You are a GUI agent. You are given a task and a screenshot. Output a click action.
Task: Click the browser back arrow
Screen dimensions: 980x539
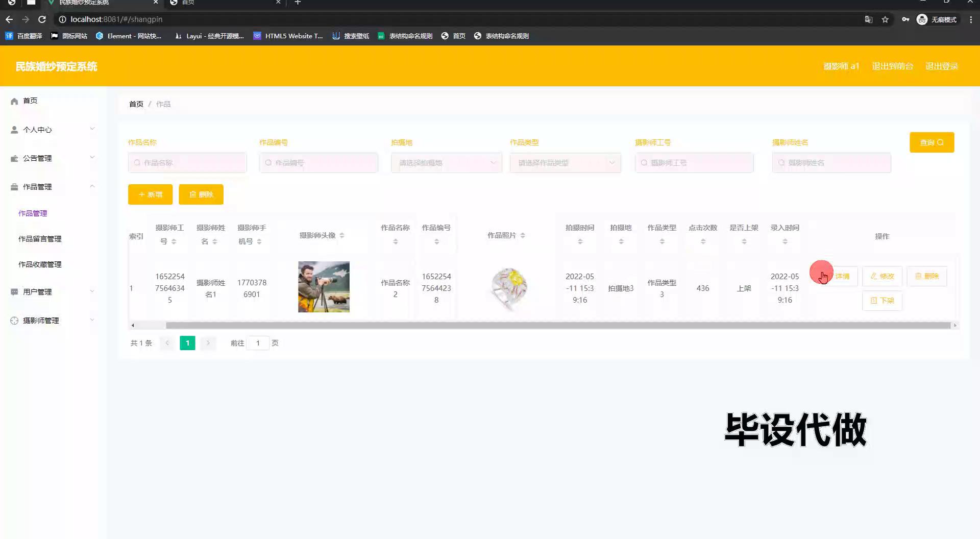click(x=9, y=19)
